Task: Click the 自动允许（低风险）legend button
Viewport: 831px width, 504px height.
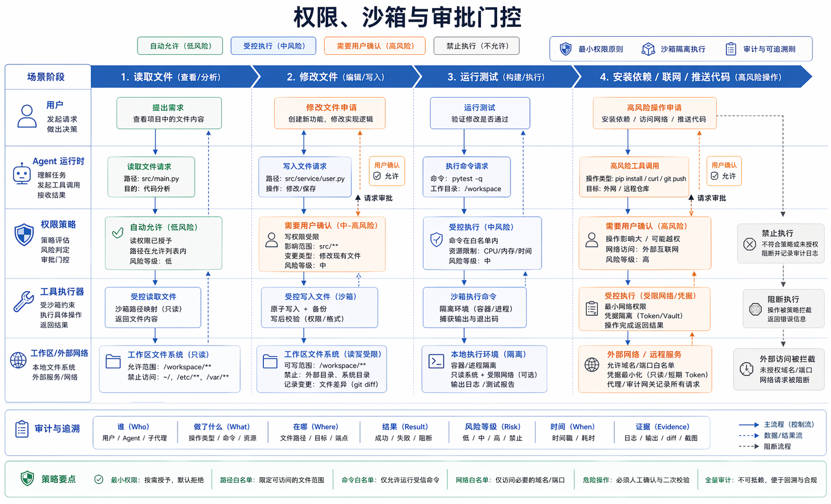Action: point(180,46)
